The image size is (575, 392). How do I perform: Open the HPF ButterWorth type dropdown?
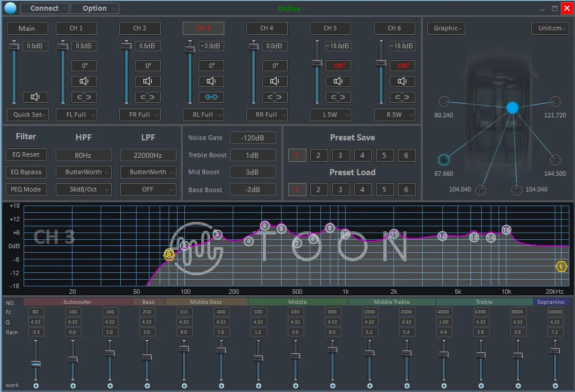(x=84, y=172)
